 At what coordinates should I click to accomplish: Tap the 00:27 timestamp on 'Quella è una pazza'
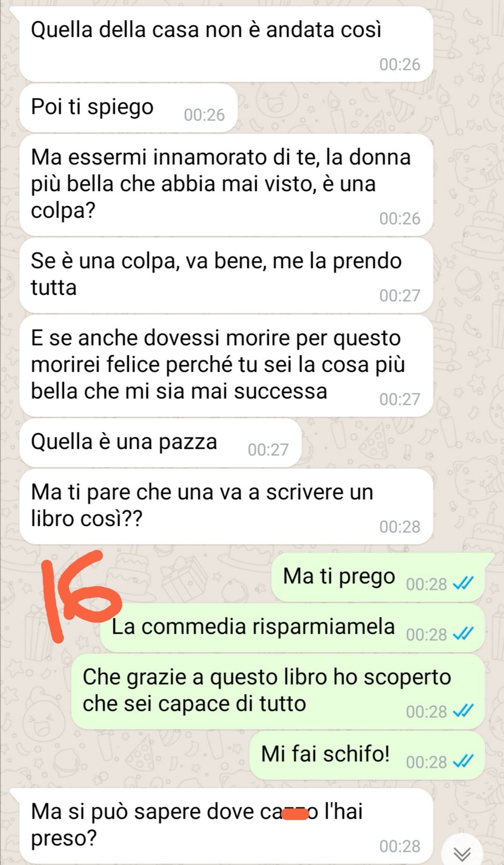click(268, 449)
